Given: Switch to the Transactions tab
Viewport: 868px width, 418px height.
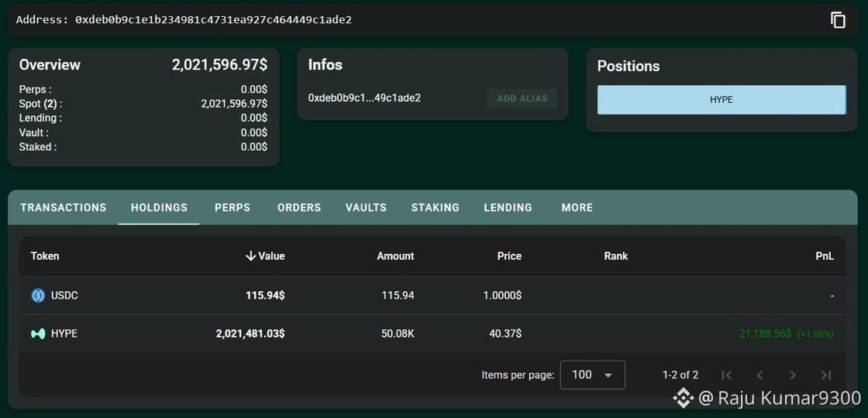Looking at the screenshot, I should 63,208.
